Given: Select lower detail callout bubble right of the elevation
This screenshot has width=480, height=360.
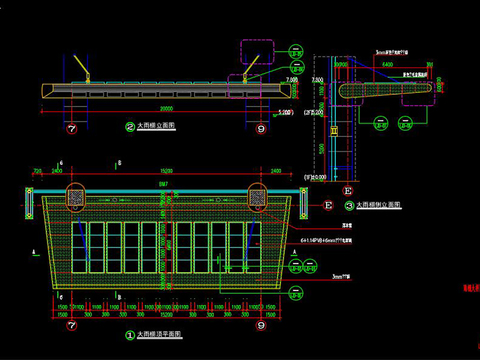Looking at the screenshot, I should click(x=297, y=67).
